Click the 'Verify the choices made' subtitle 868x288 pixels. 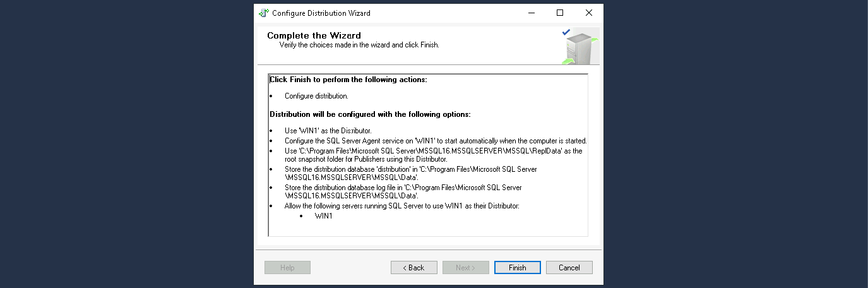coord(359,45)
